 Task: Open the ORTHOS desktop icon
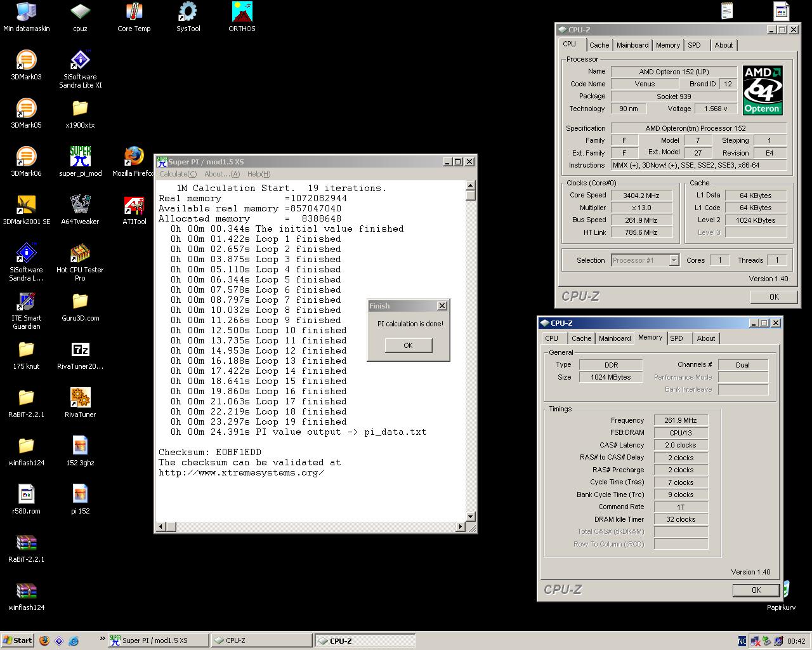pos(242,17)
